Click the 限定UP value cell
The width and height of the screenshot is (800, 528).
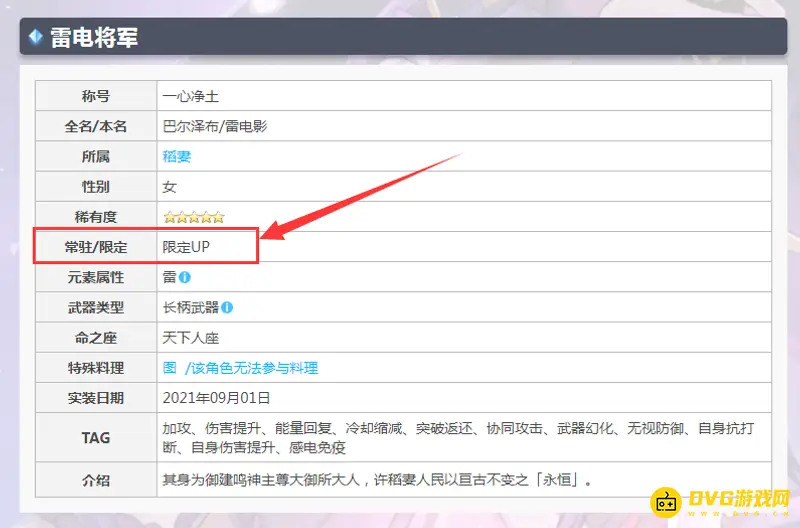[186, 247]
